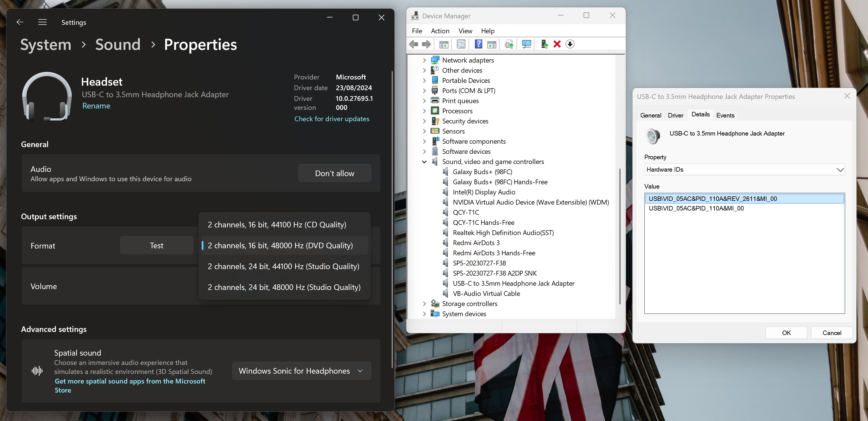This screenshot has width=868, height=421.
Task: Click the red X uninstall device icon
Action: point(557,44)
